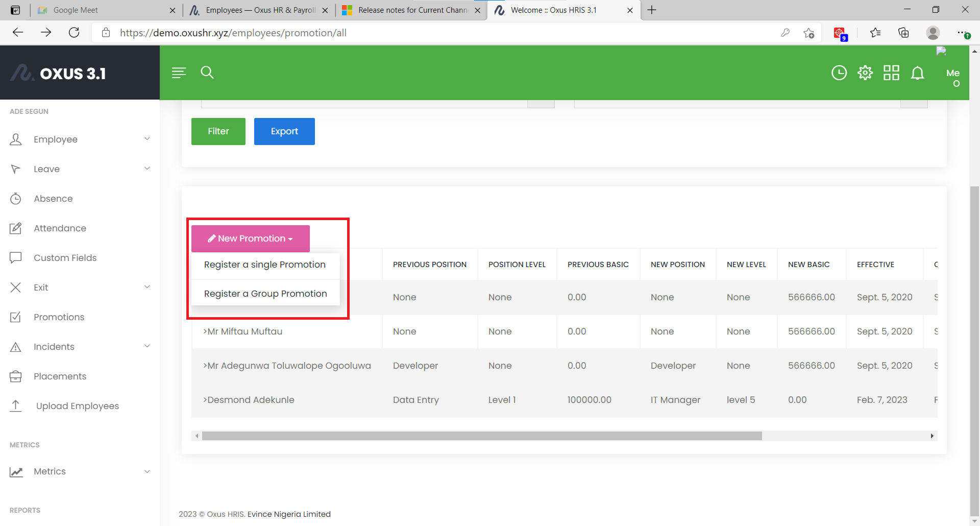Image resolution: width=980 pixels, height=526 pixels.
Task: Add page to favorites star icon
Action: (x=809, y=33)
